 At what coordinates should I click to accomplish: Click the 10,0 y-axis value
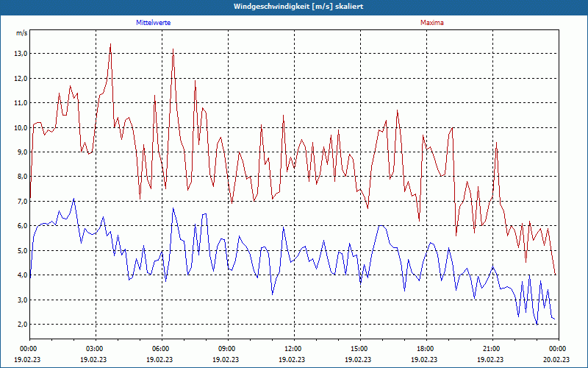(x=21, y=127)
